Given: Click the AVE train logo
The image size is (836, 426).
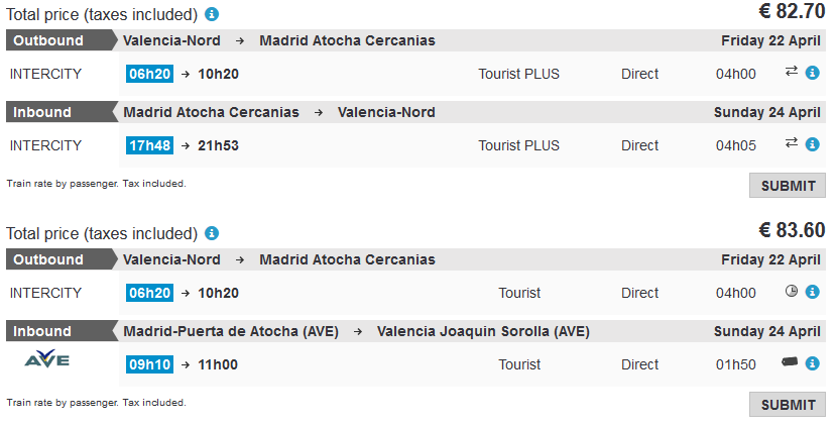Looking at the screenshot, I should tap(46, 360).
